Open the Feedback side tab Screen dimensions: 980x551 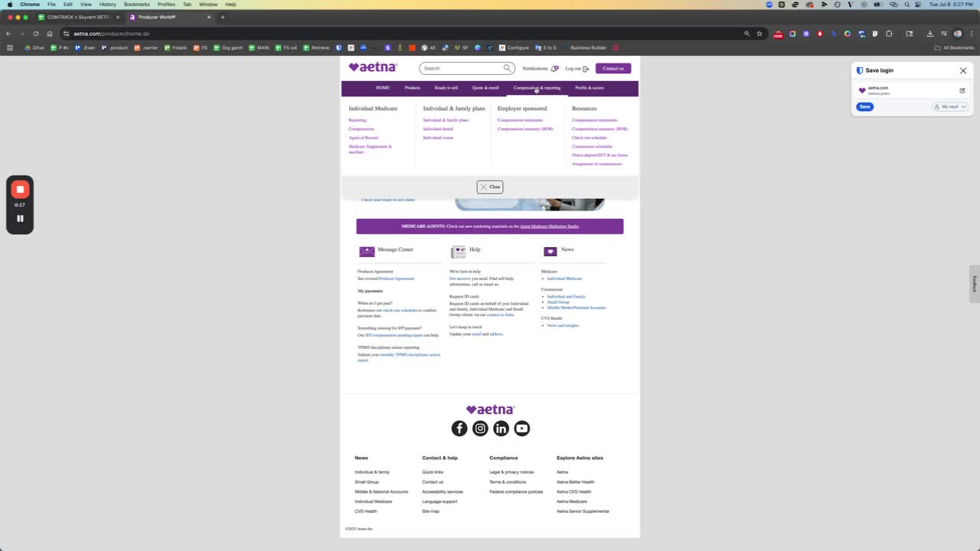pos(975,284)
